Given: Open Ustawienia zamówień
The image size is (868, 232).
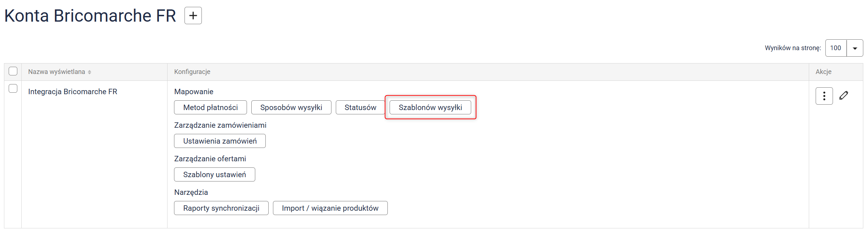Looking at the screenshot, I should [220, 141].
